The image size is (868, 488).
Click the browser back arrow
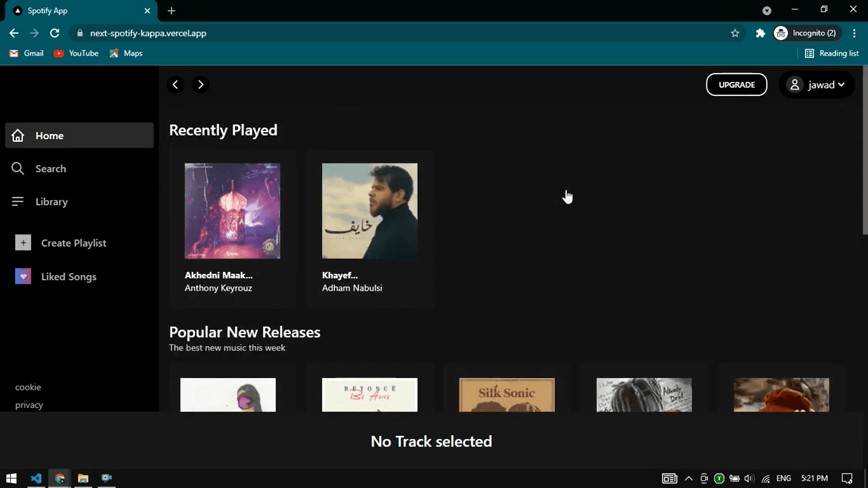[x=14, y=33]
